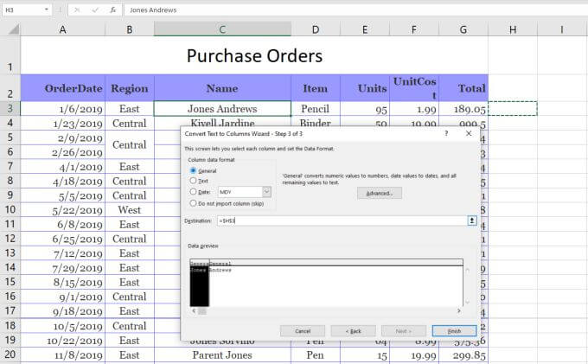Cancel the Text to Columns wizard
The width and height of the screenshot is (588, 364).
303,330
